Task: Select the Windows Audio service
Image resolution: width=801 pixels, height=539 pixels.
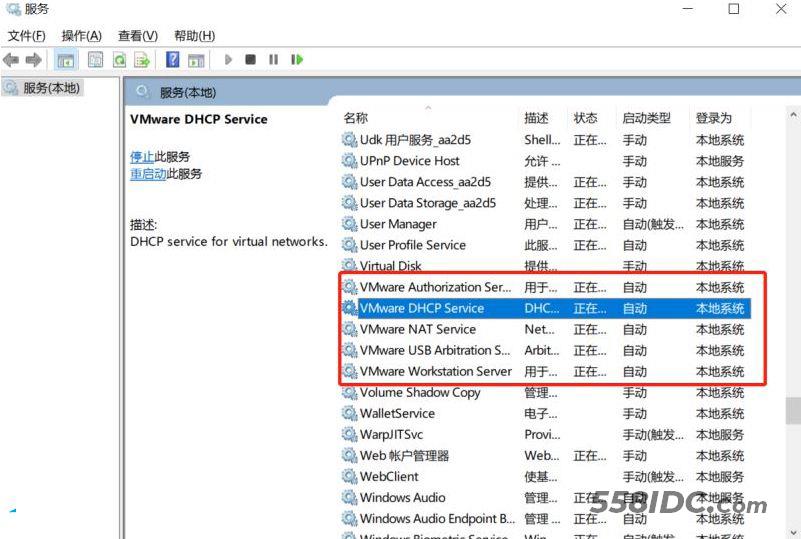Action: [545, 498]
